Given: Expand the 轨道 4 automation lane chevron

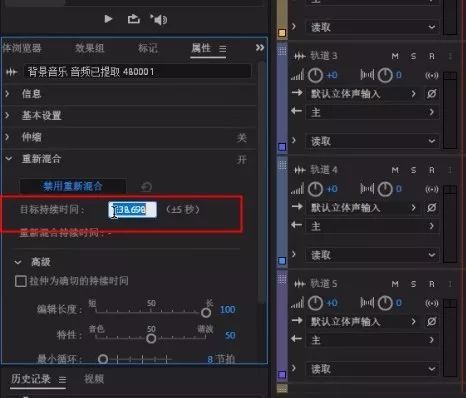Looking at the screenshot, I should (x=294, y=254).
